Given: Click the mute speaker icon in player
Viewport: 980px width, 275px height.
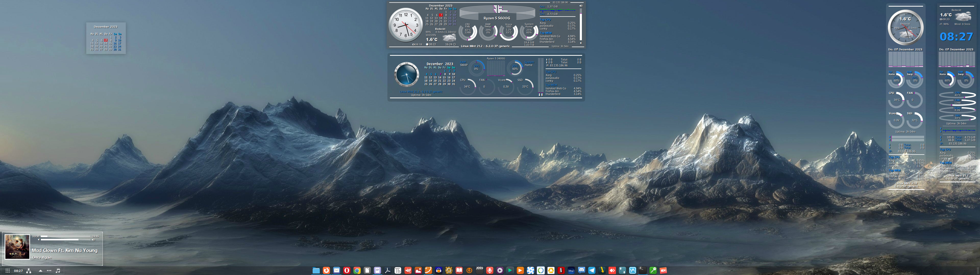Looking at the screenshot, I should (39, 240).
